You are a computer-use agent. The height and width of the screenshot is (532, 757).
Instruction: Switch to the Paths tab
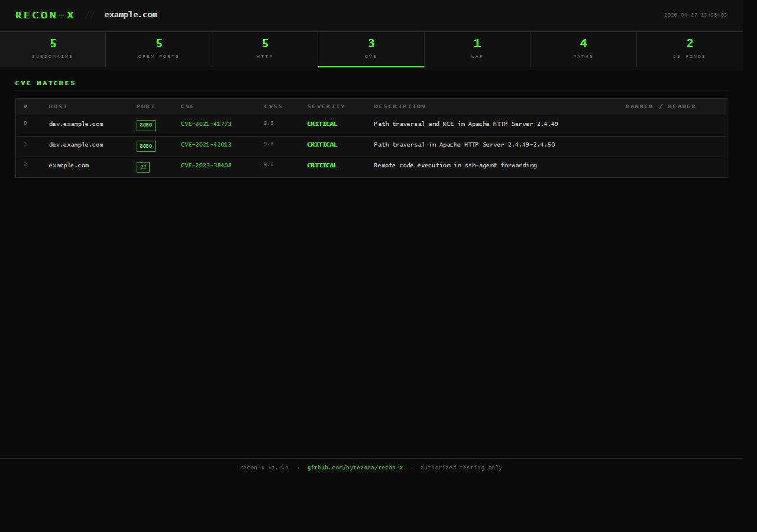click(583, 49)
